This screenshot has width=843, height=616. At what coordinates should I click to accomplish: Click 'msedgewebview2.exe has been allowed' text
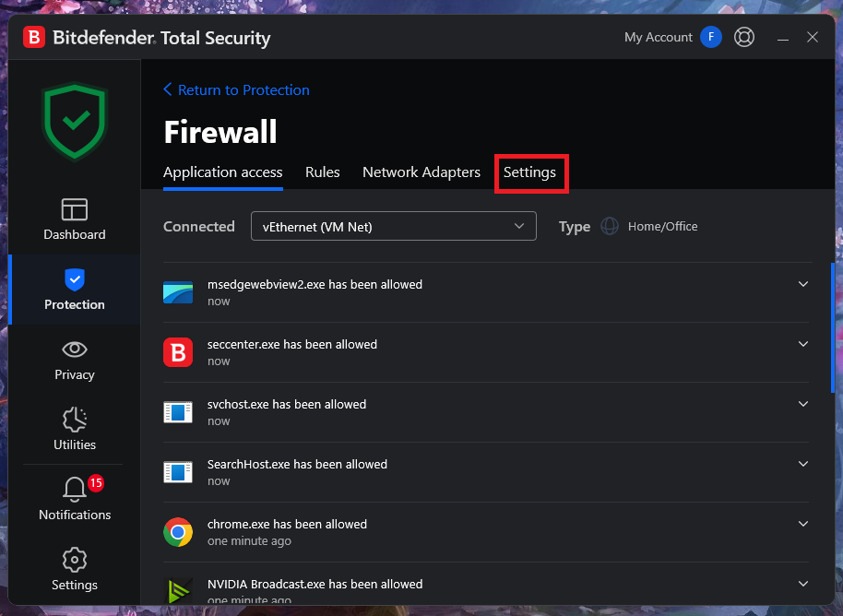tap(315, 284)
